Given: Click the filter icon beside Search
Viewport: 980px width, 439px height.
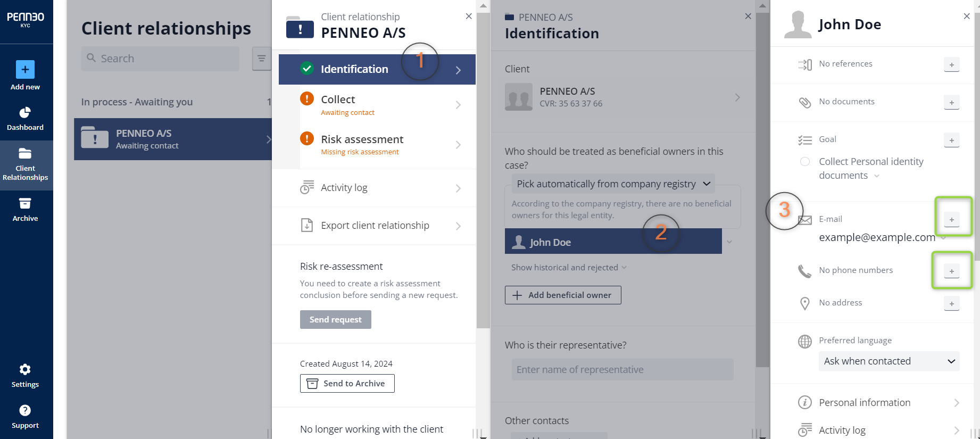Looking at the screenshot, I should coord(261,59).
